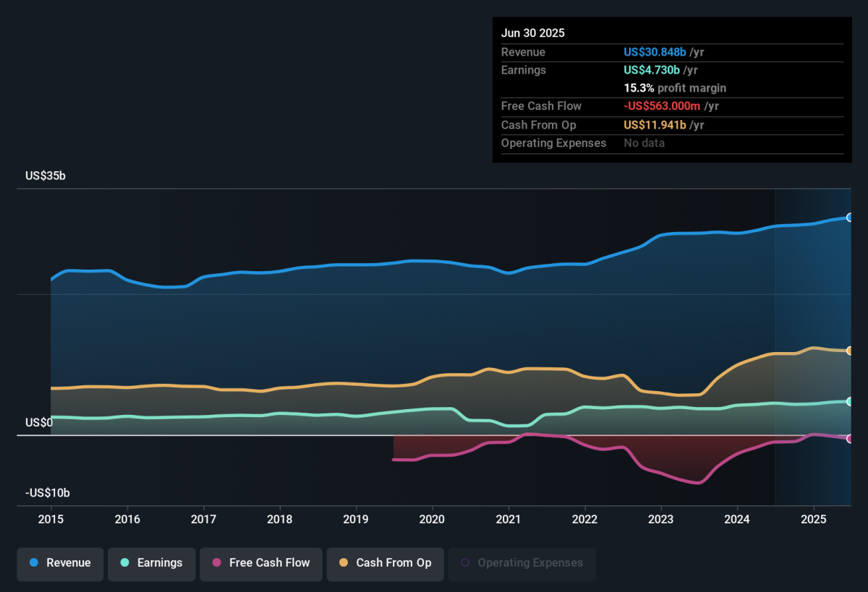Click the teal dot in Earnings legend

[125, 563]
